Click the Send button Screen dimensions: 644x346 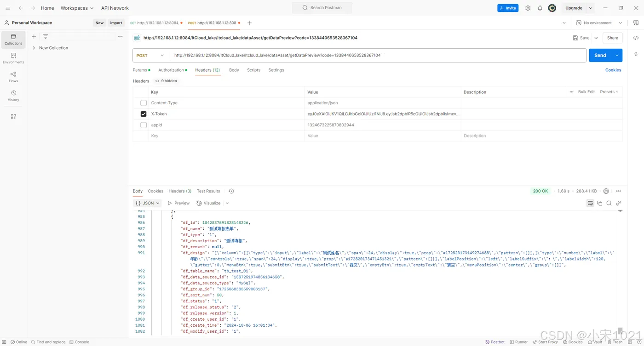[x=600, y=56]
